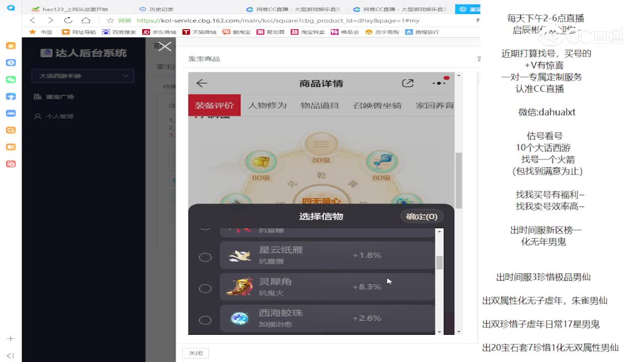This screenshot has height=362, width=644.
Task: Open the 爱淘宝 bookmark
Action: click(x=236, y=32)
